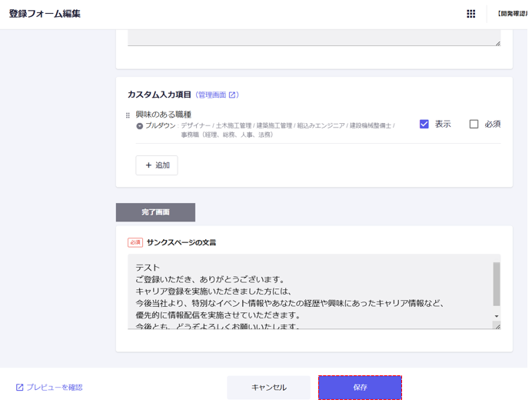
Task: Open the apps grid menu
Action: click(x=470, y=14)
